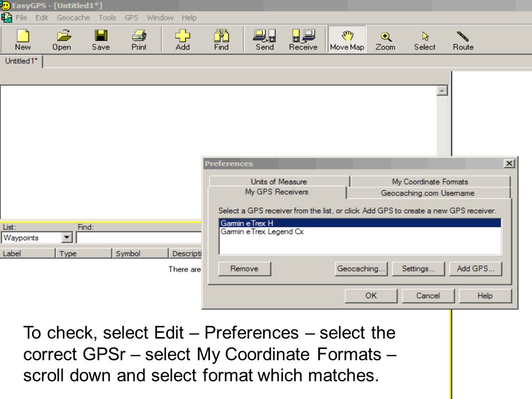
Task: Open Find binoculars tool
Action: pos(221,40)
